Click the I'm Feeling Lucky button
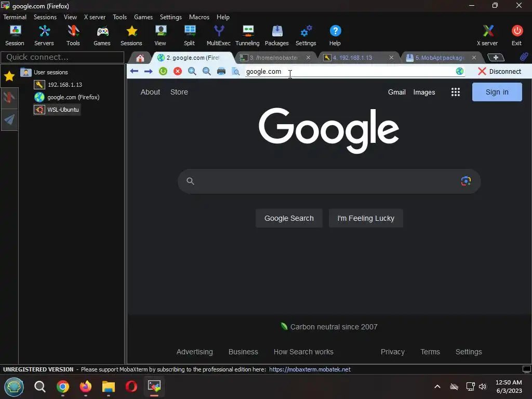The height and width of the screenshot is (399, 532). pyautogui.click(x=366, y=218)
